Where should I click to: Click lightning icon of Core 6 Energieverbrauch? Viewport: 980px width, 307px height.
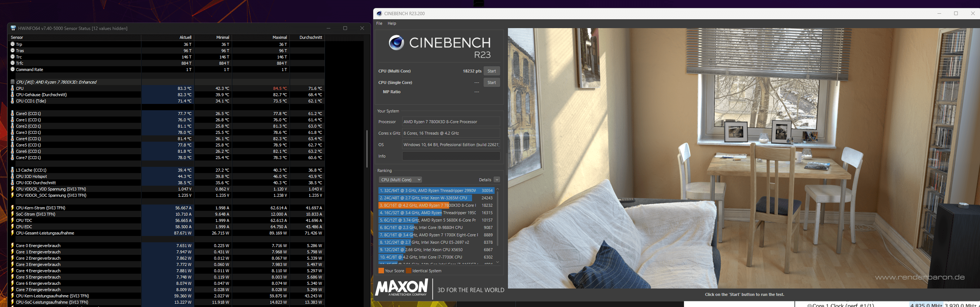[13, 283]
